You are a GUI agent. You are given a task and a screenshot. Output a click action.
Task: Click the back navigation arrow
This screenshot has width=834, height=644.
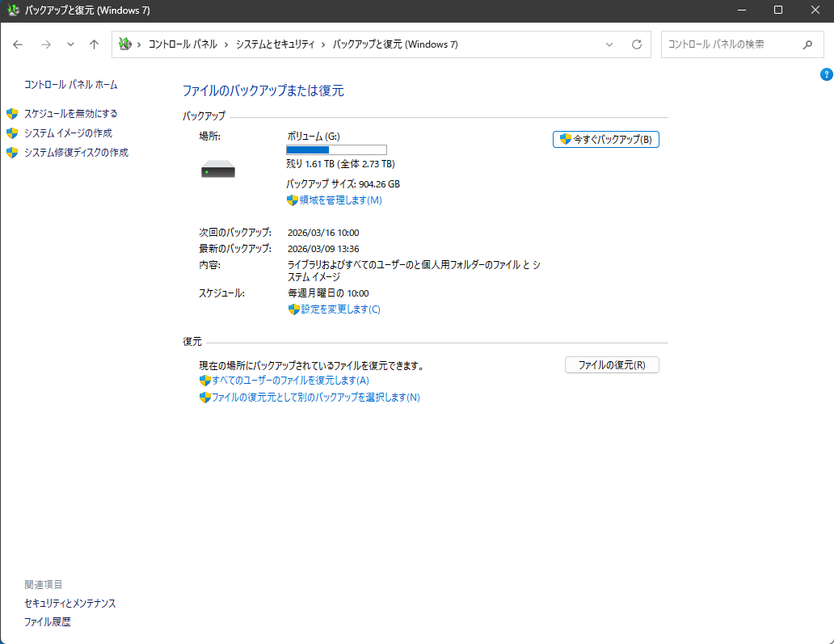[17, 44]
